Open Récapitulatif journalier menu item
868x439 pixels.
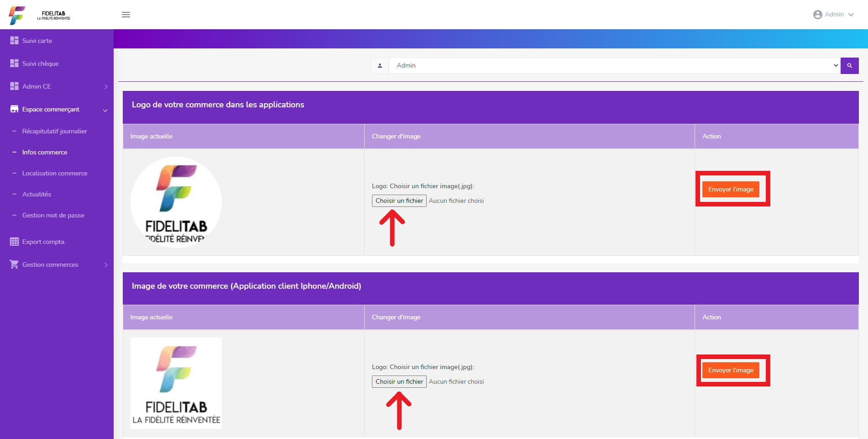[54, 131]
